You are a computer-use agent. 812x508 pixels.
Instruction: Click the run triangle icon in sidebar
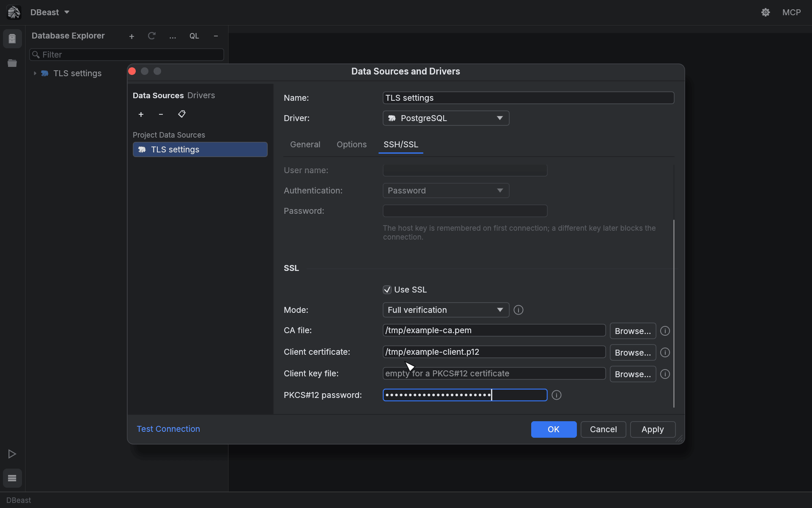click(x=12, y=454)
